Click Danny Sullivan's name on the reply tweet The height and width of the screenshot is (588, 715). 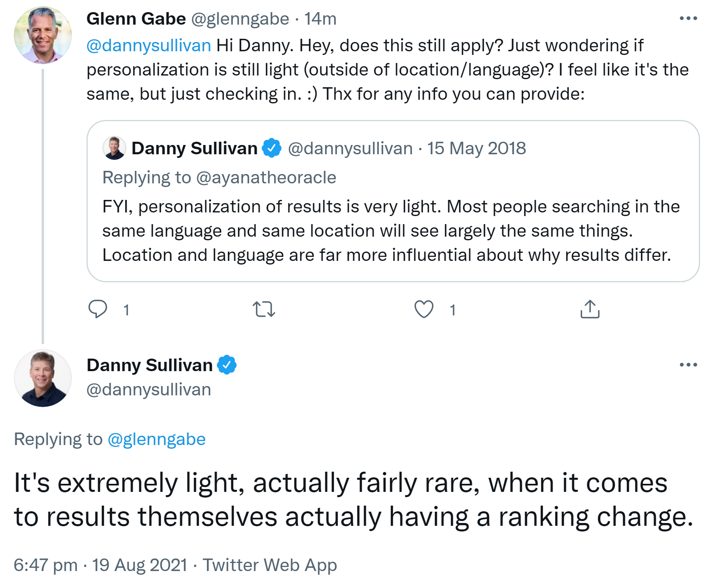pyautogui.click(x=150, y=365)
